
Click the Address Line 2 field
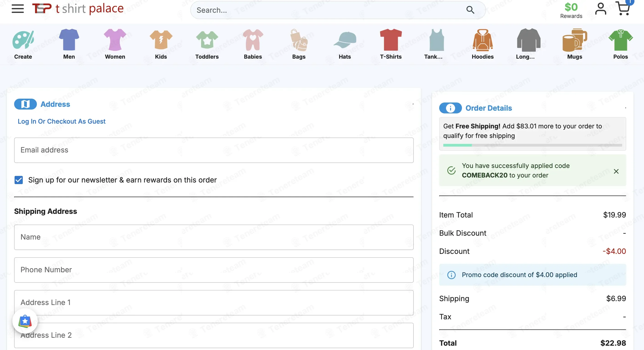tap(214, 335)
